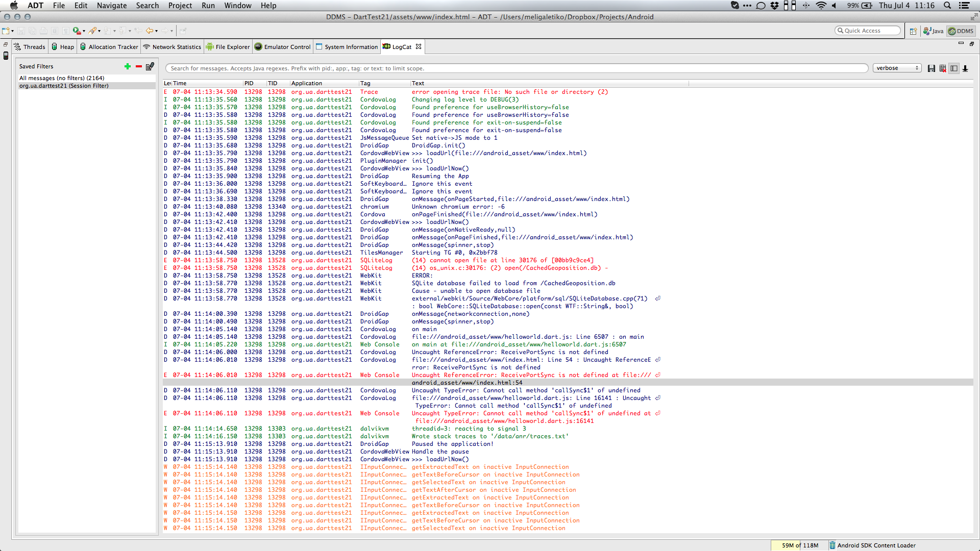The width and height of the screenshot is (980, 551).
Task: Click the heap status 59M of 118M
Action: [799, 545]
